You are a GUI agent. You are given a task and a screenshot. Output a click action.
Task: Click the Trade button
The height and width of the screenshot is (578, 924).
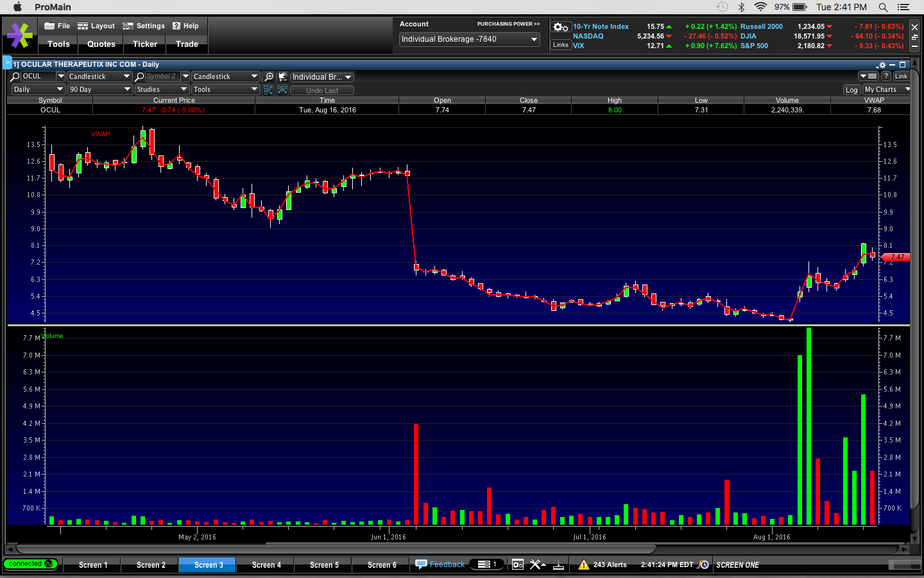pos(187,44)
